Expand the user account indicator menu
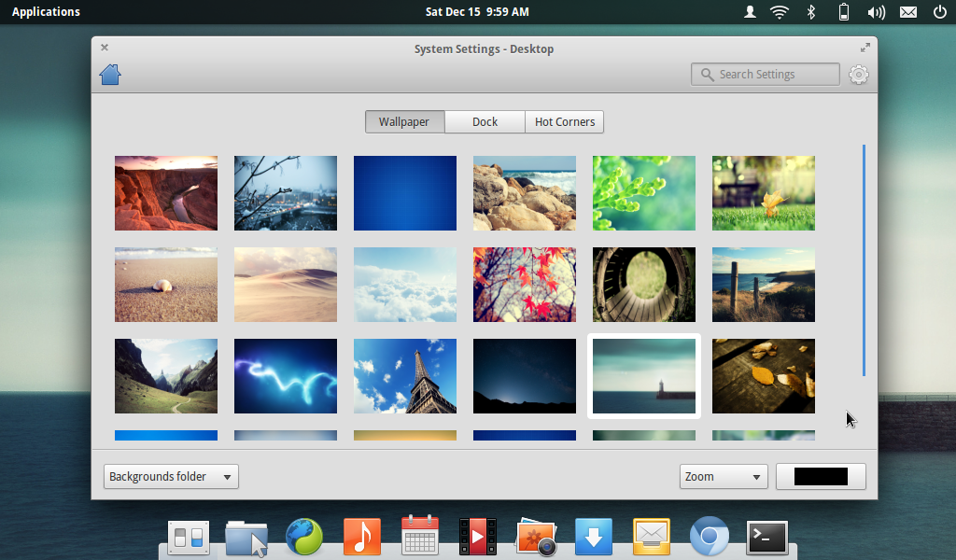 tap(748, 12)
